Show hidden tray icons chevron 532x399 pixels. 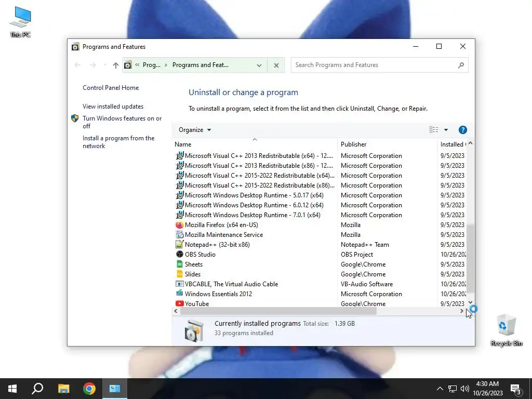point(440,389)
